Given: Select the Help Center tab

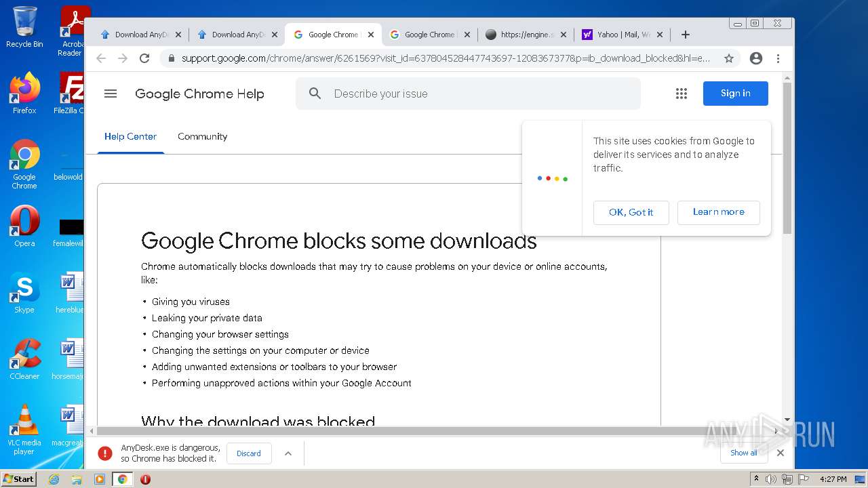Looking at the screenshot, I should point(130,136).
